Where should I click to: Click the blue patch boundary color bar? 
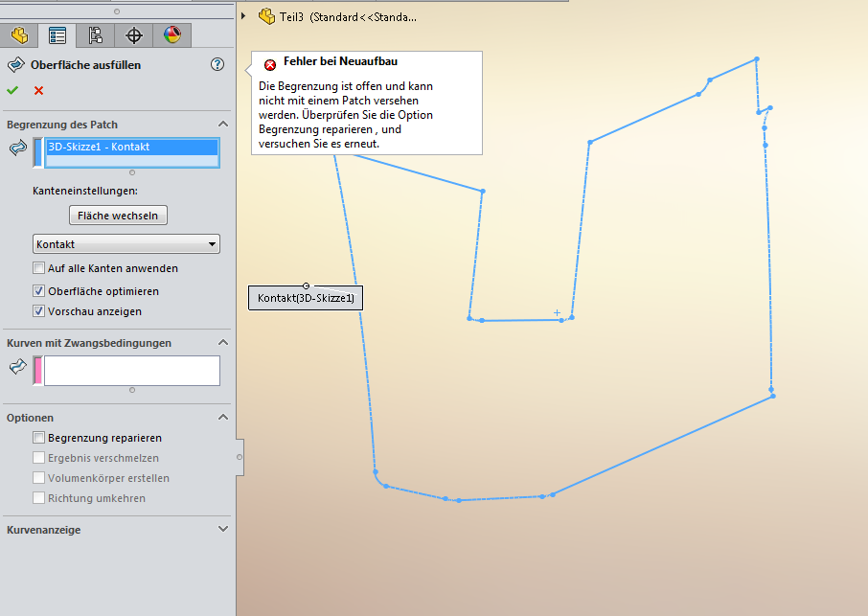click(x=37, y=152)
